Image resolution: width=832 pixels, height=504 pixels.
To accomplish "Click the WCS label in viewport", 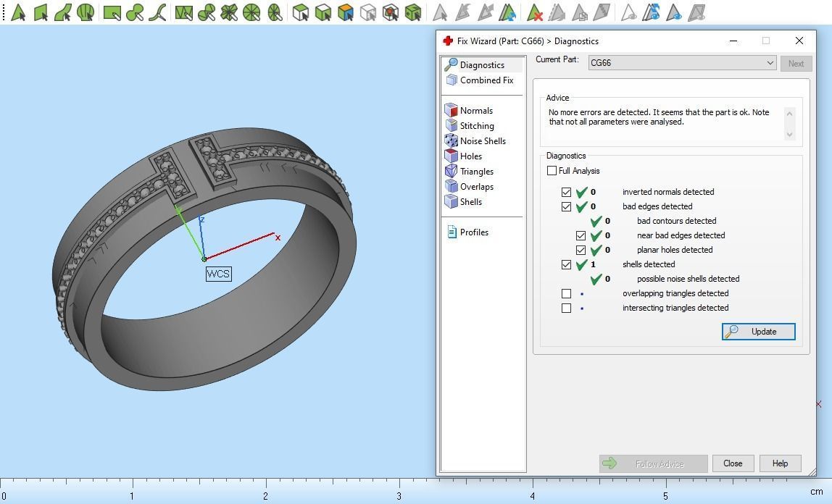I will coord(218,274).
